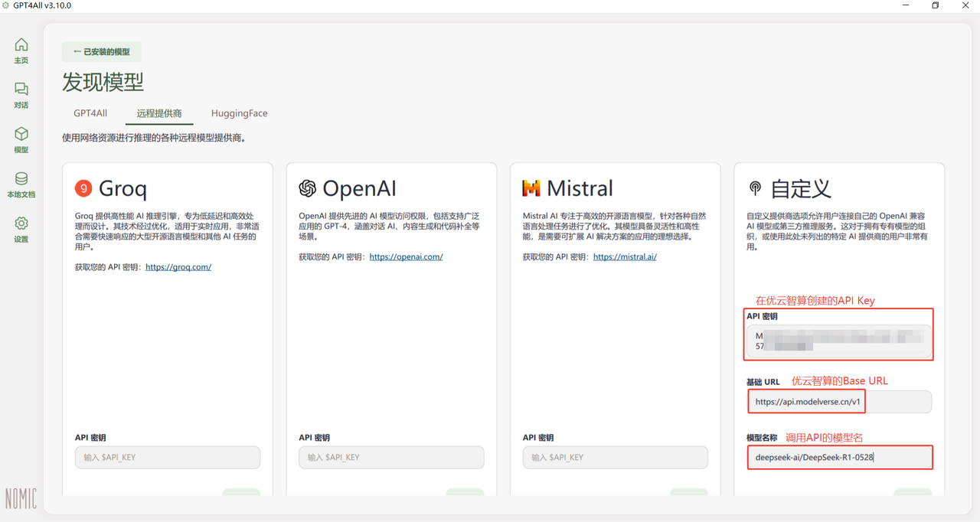Click the 模型名称 input field
The image size is (980, 522).
[x=839, y=457]
